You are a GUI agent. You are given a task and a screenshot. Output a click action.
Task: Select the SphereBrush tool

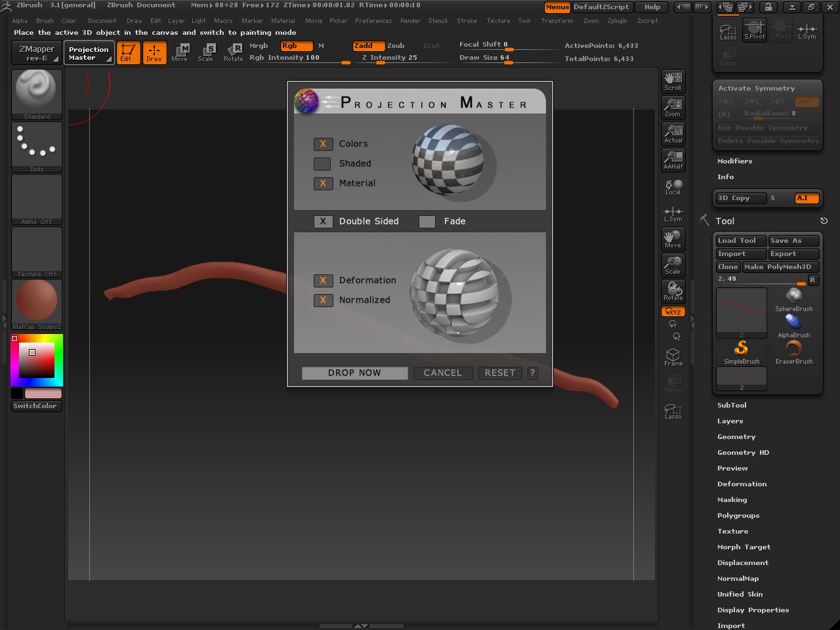(794, 299)
